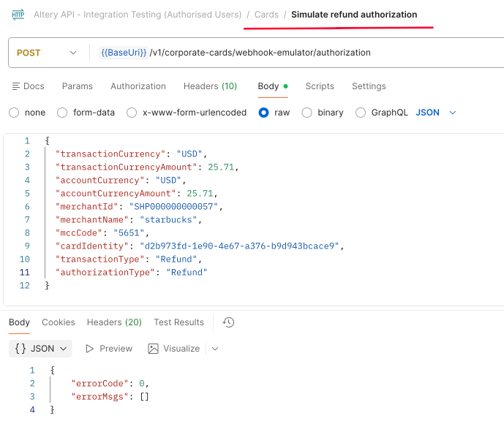Open the response Cookies tab
Viewport: 504px width, 432px height.
click(x=59, y=322)
